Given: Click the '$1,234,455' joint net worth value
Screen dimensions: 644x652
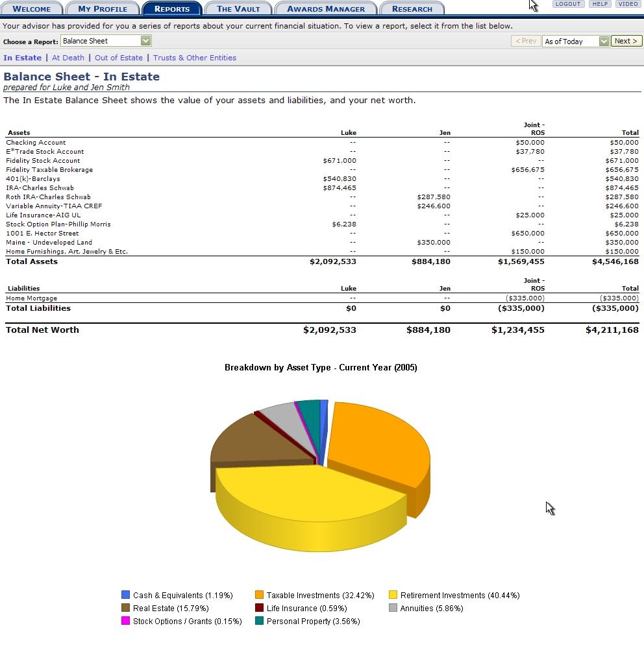Looking at the screenshot, I should pyautogui.click(x=518, y=330).
